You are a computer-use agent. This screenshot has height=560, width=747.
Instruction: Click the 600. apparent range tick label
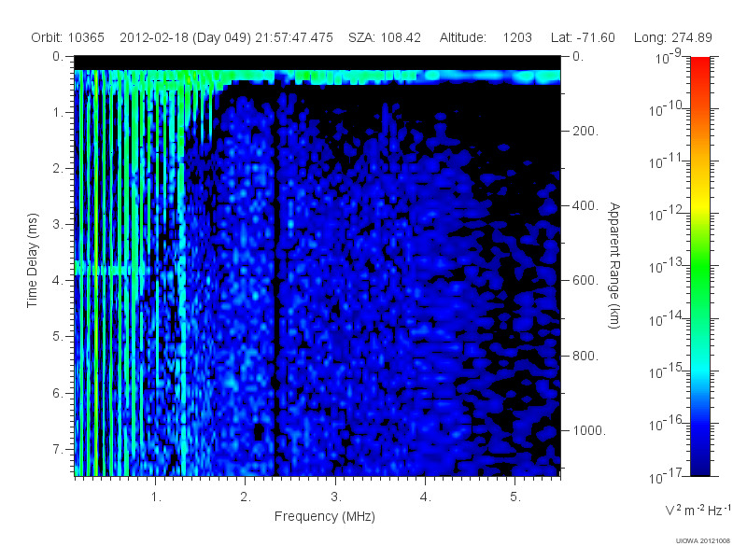585,281
